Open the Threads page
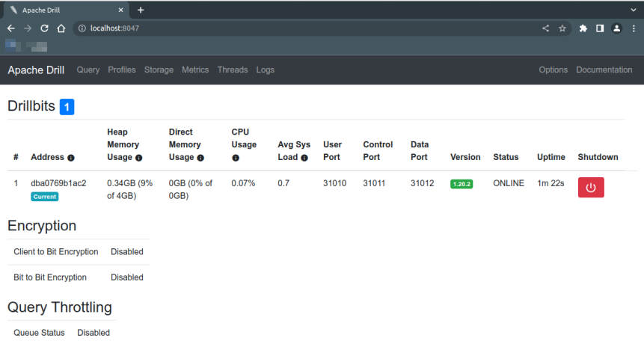Screen dimensions: 644x344 tap(233, 70)
